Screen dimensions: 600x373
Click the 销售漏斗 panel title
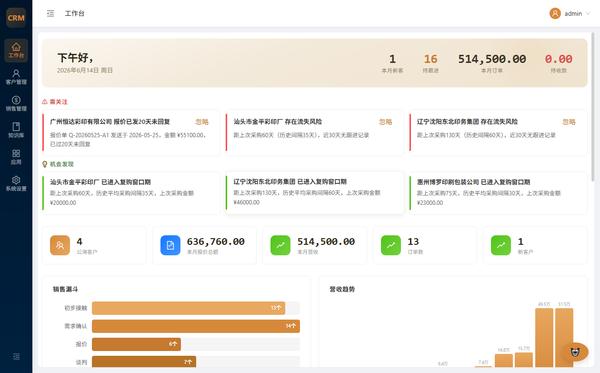[65, 289]
